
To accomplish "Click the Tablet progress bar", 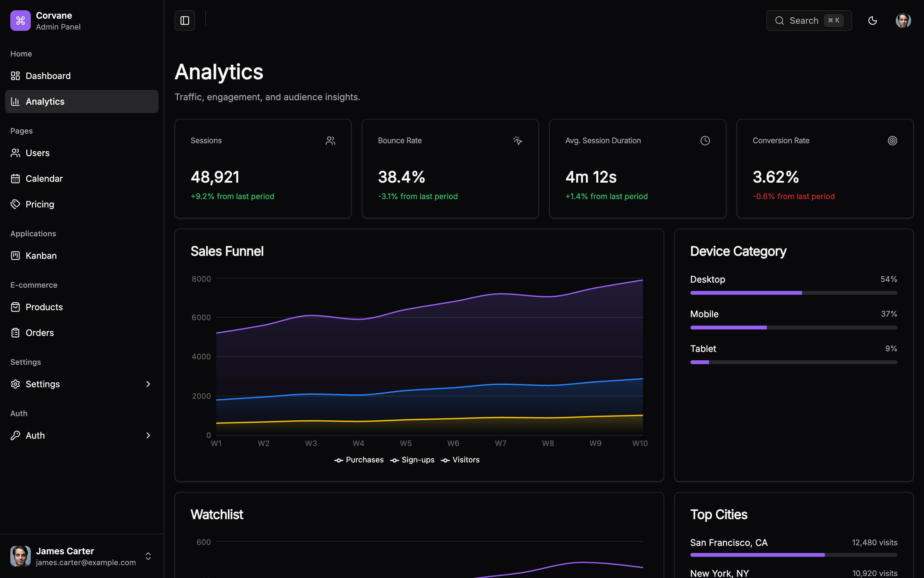I will point(794,363).
